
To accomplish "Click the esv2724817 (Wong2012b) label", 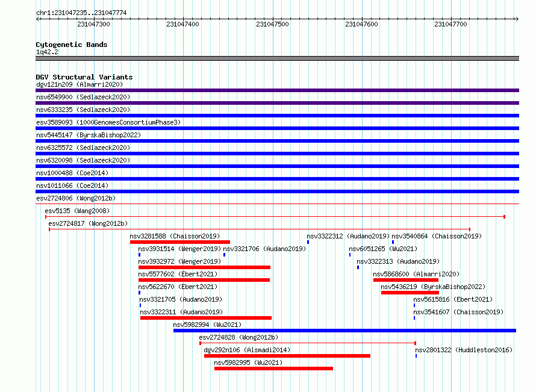I will click(88, 223).
